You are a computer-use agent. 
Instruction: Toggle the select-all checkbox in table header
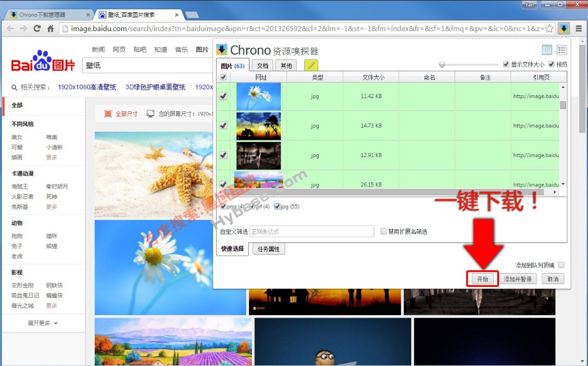coord(223,77)
